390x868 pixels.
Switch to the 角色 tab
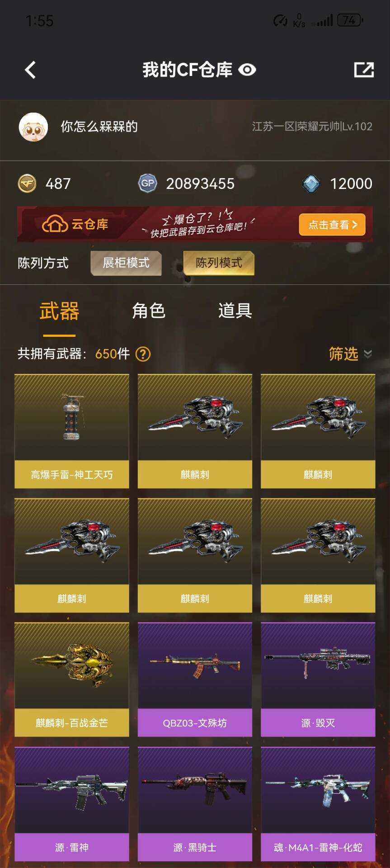149,311
